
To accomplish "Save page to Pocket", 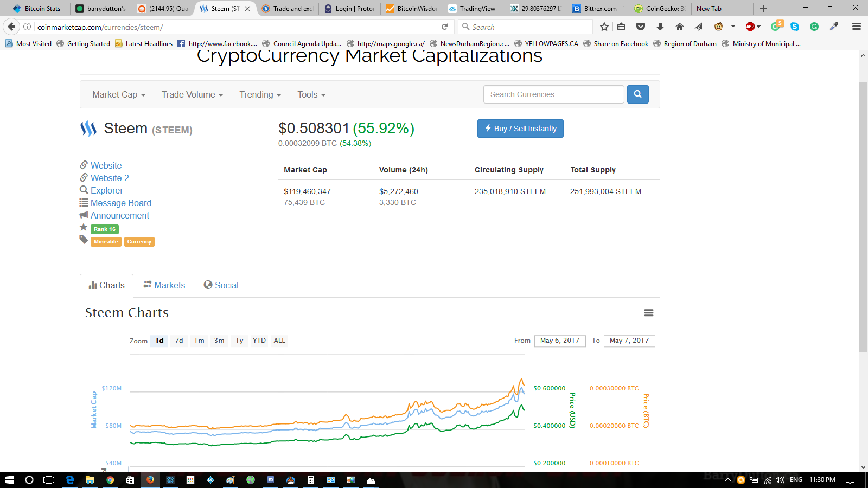I will (x=641, y=27).
